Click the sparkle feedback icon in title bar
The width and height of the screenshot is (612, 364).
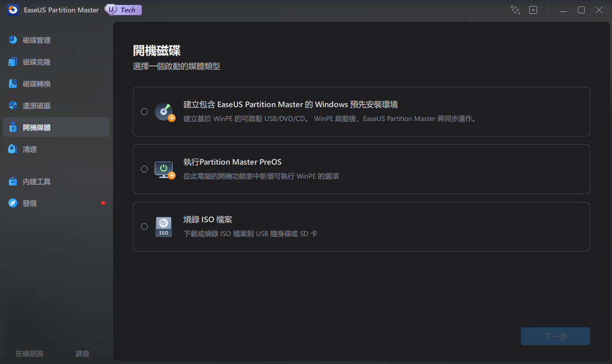pyautogui.click(x=515, y=10)
